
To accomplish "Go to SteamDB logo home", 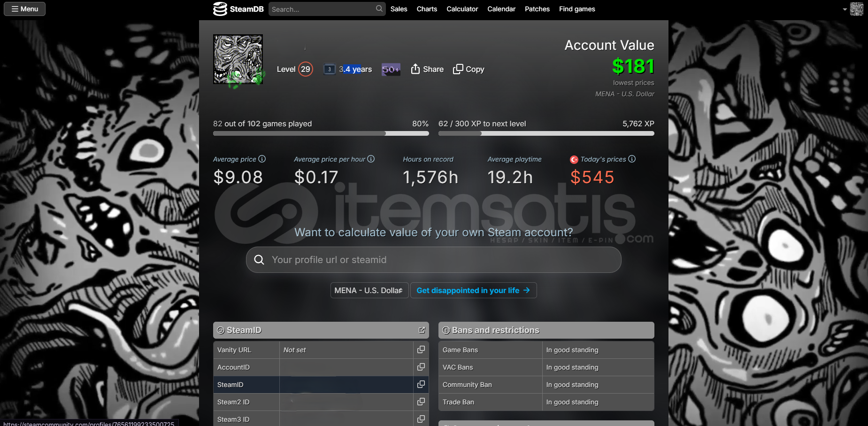I will [238, 9].
